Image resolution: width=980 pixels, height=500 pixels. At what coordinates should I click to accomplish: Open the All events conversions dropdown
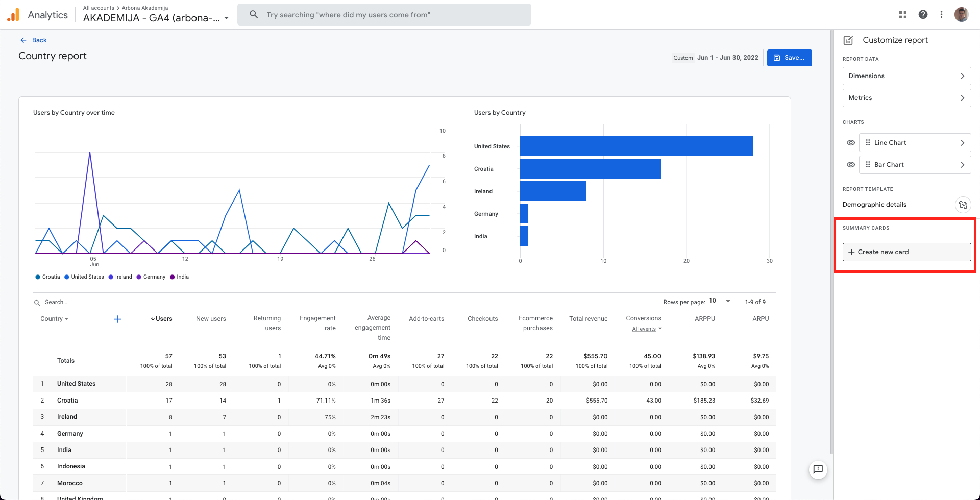pyautogui.click(x=647, y=329)
